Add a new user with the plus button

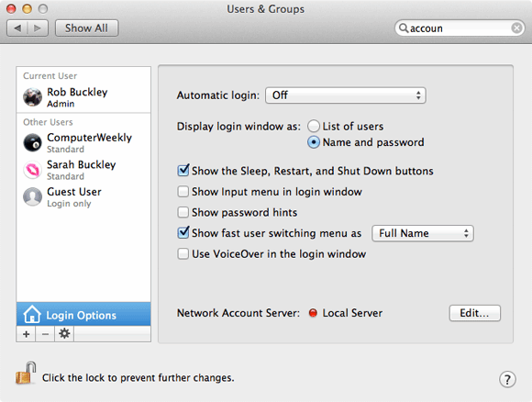pyautogui.click(x=26, y=334)
